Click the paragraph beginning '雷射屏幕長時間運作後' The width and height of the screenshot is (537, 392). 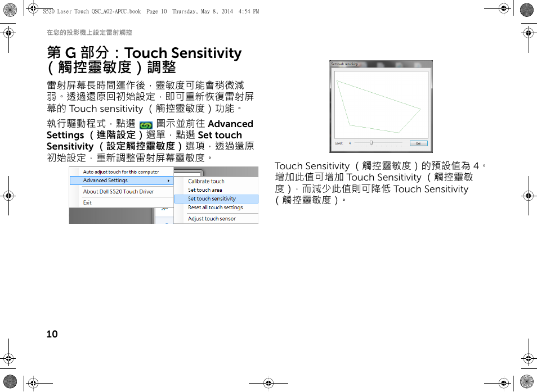click(x=150, y=97)
